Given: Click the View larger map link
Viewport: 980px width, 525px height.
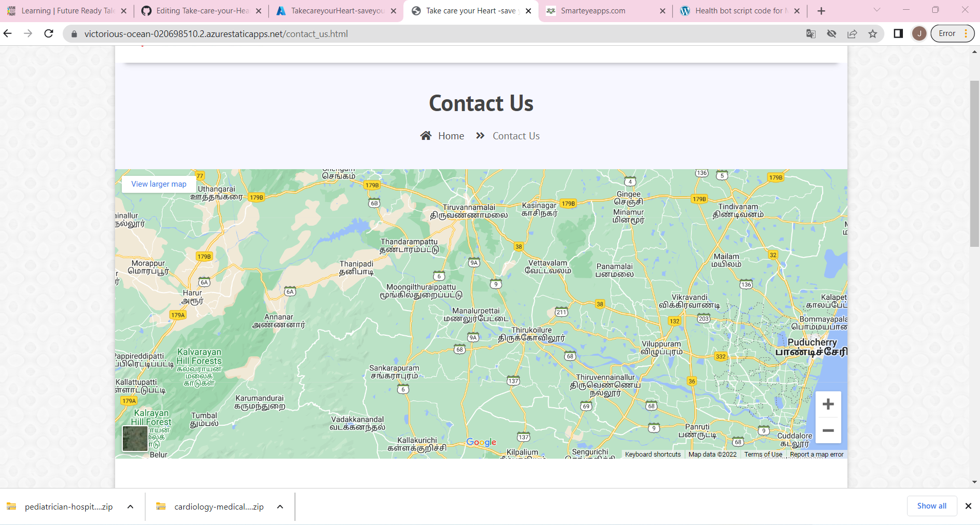Looking at the screenshot, I should [159, 184].
